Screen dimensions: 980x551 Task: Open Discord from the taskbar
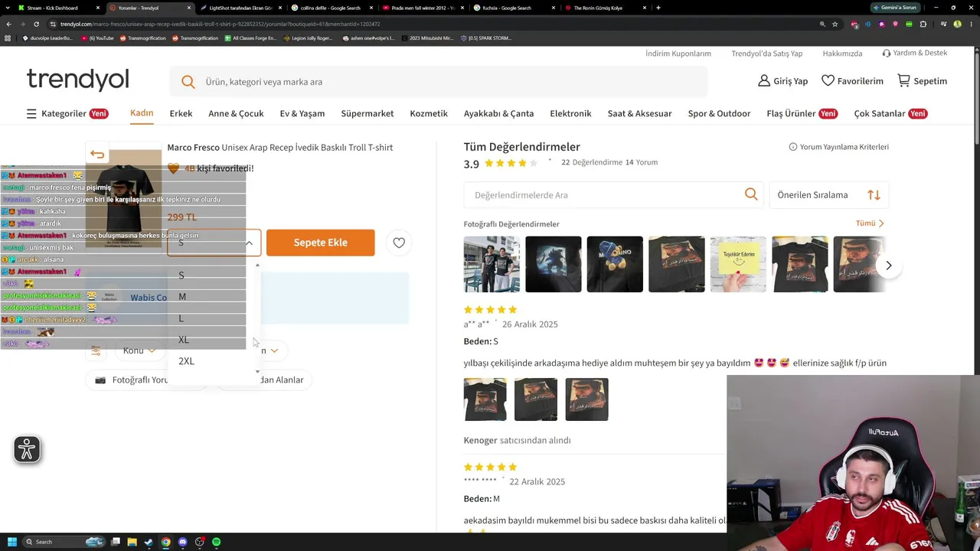pyautogui.click(x=182, y=542)
